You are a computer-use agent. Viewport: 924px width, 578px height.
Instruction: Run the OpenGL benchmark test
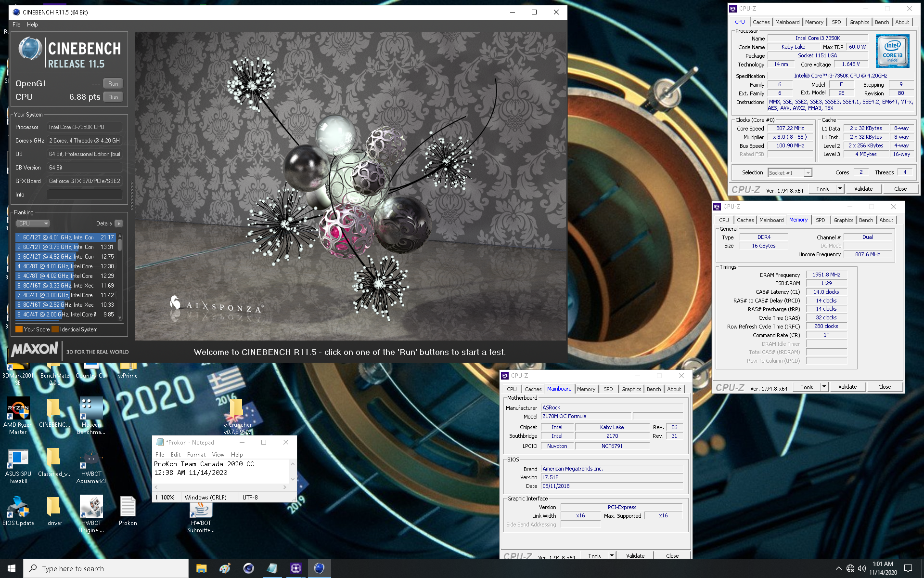pyautogui.click(x=113, y=83)
